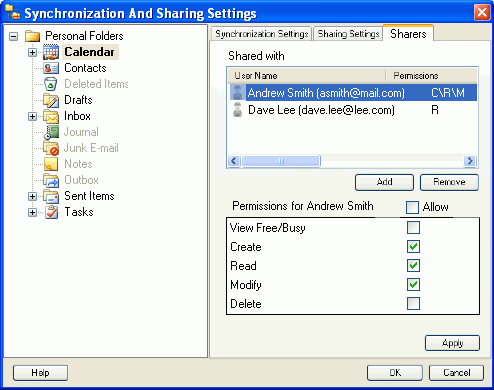Select the Drafts folder label
Viewport: 494px width, 390px height.
[78, 100]
